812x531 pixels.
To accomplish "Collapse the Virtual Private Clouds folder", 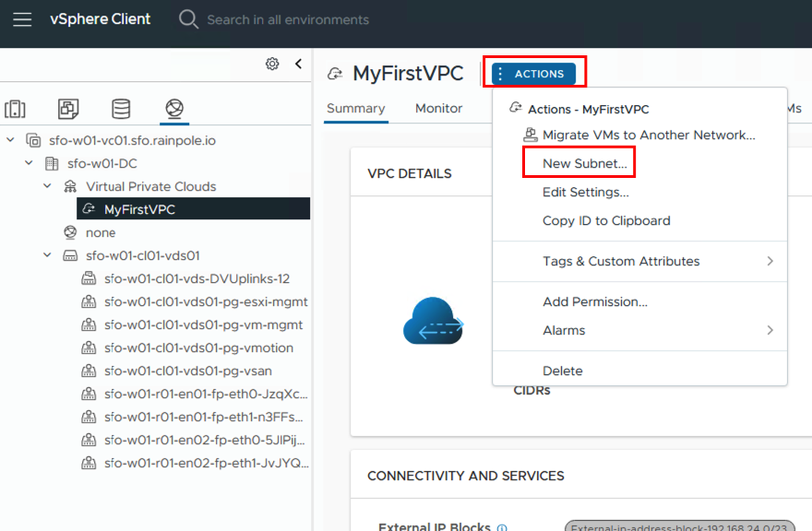I will pos(47,186).
